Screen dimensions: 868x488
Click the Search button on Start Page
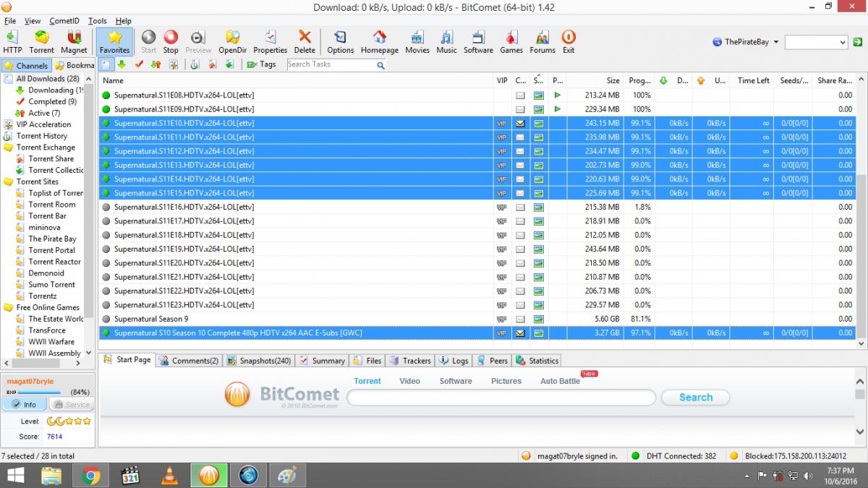click(x=695, y=398)
